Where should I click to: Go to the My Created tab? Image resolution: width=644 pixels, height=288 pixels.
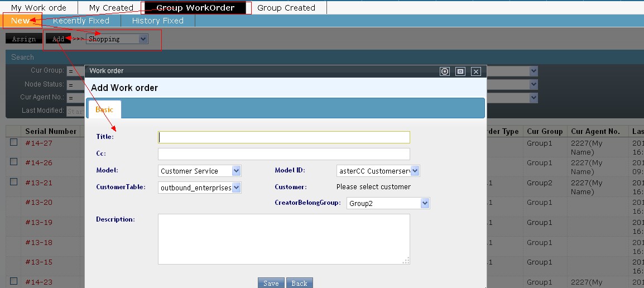111,8
